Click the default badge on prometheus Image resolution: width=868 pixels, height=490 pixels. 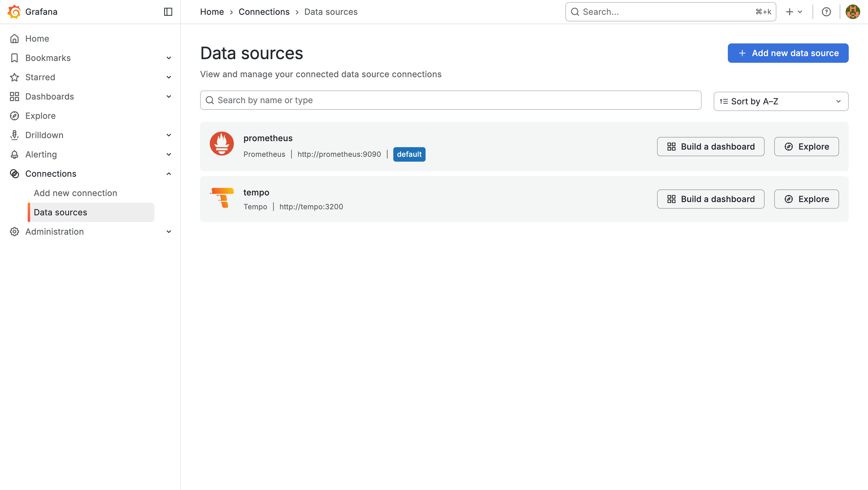(x=409, y=154)
